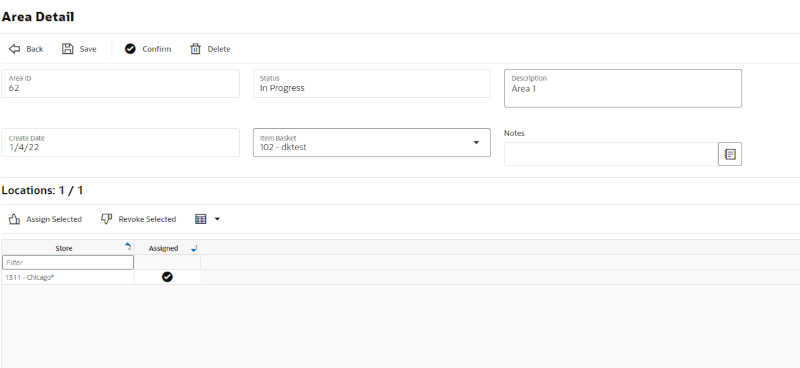The width and height of the screenshot is (800, 368).
Task: Click the Assigned column header
Action: (163, 249)
